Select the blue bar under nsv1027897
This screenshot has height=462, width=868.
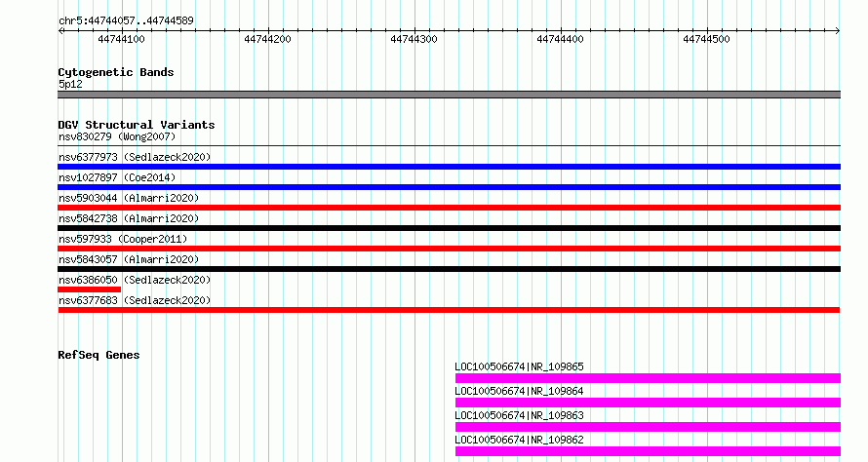coord(449,187)
